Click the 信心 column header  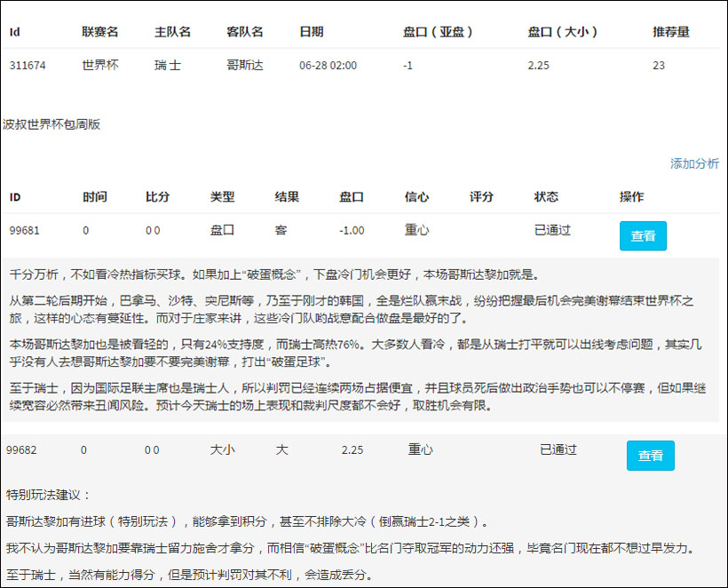tap(416, 197)
